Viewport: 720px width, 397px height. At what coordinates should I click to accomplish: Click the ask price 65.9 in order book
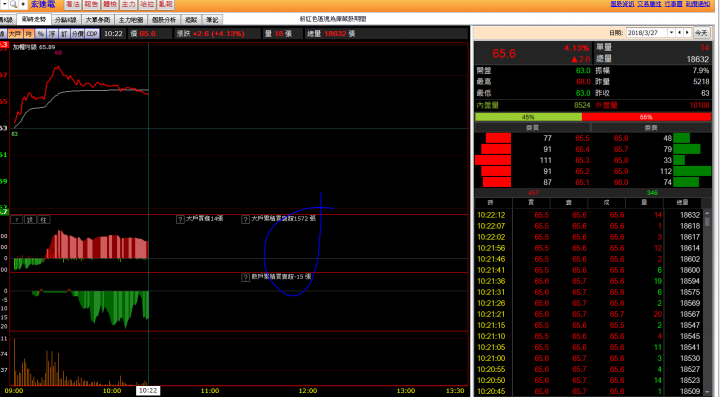click(621, 171)
